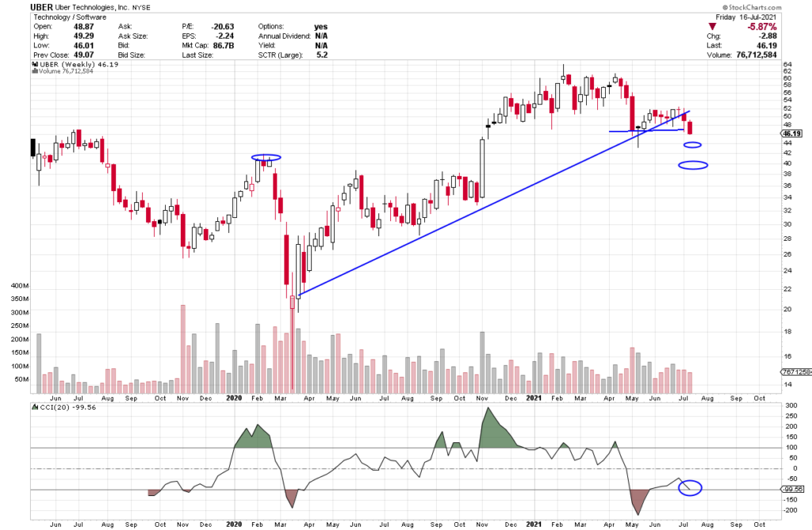The width and height of the screenshot is (812, 530).
Task: Click the Volume 76,712,584 legend under UBER (Weekly)
Action: [66, 71]
